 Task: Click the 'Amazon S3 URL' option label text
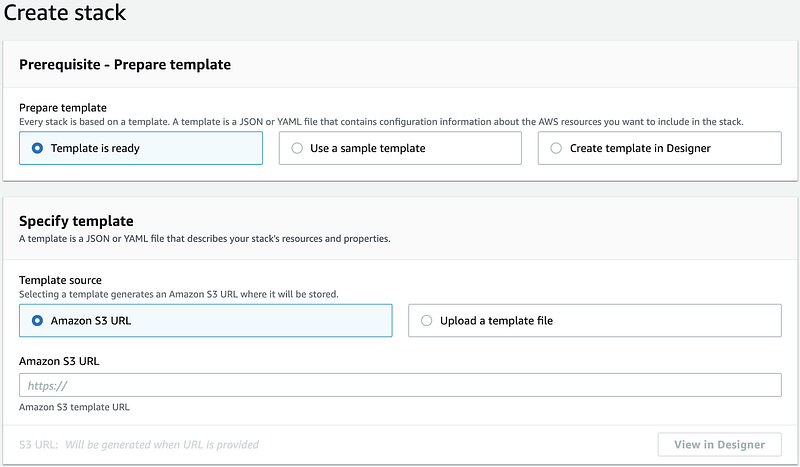pos(91,321)
